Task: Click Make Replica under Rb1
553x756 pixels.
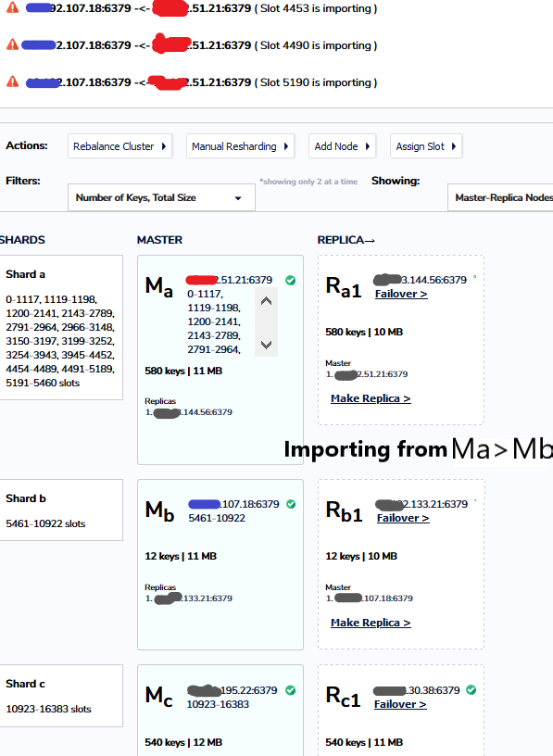Action: (371, 622)
